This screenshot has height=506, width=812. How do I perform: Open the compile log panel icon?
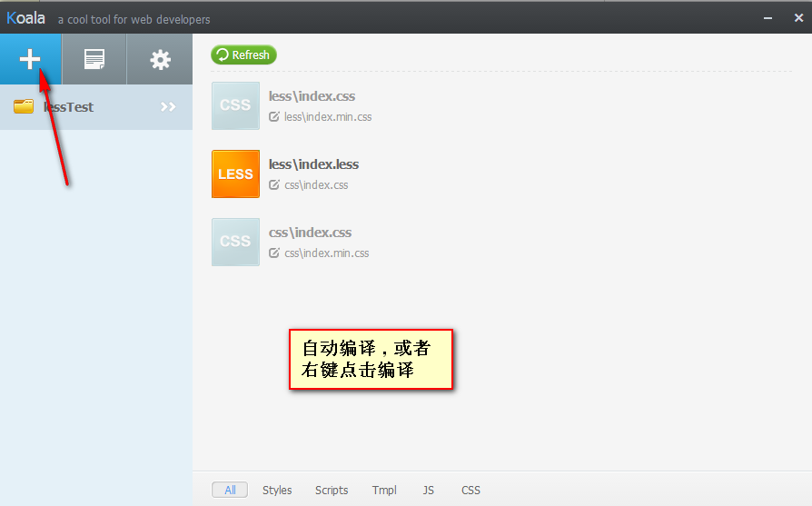[94, 59]
